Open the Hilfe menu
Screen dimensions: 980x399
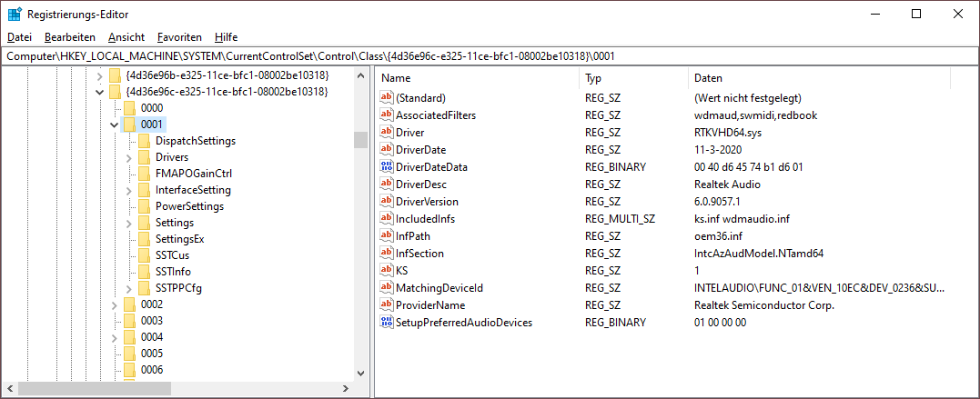pos(226,37)
